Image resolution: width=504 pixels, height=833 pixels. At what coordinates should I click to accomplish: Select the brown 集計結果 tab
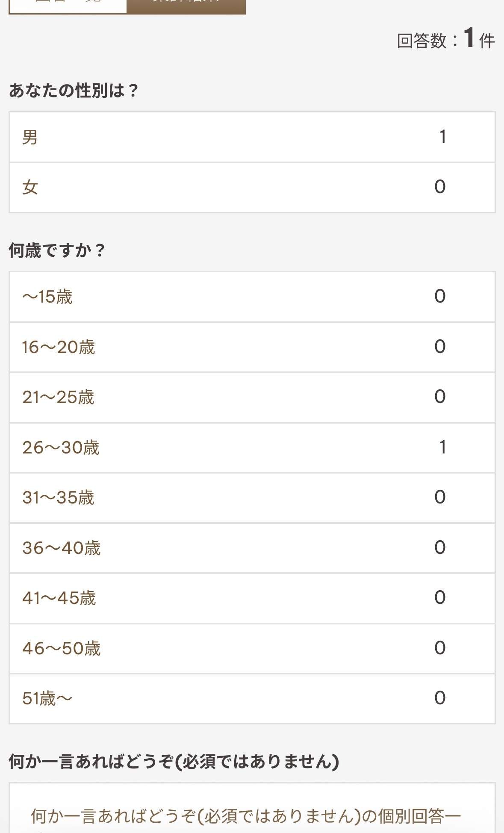(x=186, y=5)
